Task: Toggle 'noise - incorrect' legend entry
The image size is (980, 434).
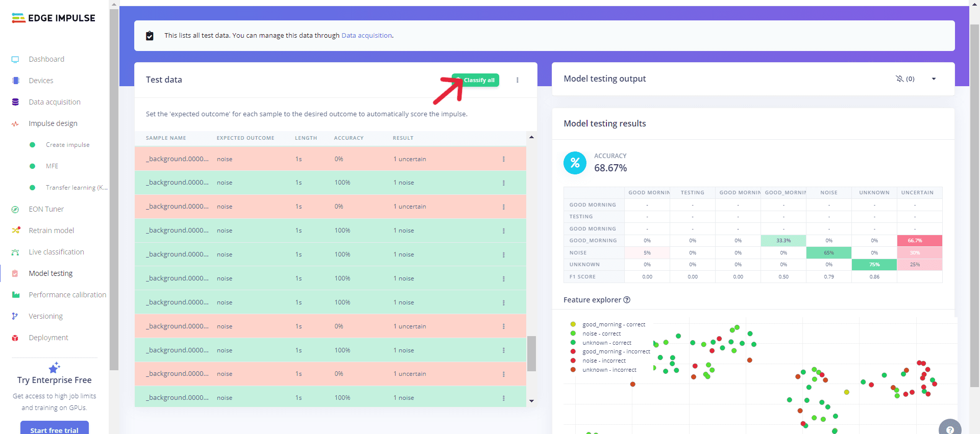Action: tap(604, 361)
